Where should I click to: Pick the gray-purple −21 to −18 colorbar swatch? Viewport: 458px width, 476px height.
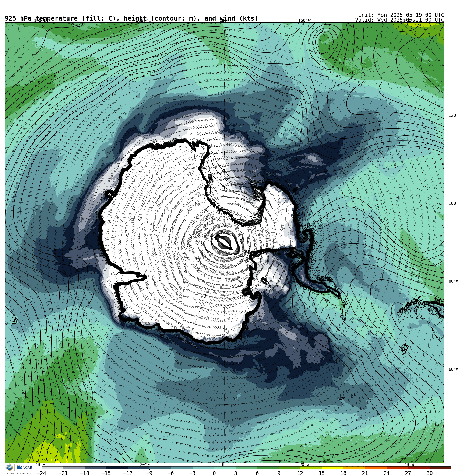tap(74, 468)
